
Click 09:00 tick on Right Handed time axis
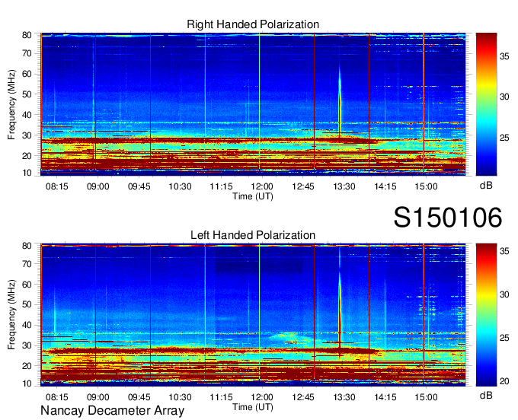click(98, 186)
